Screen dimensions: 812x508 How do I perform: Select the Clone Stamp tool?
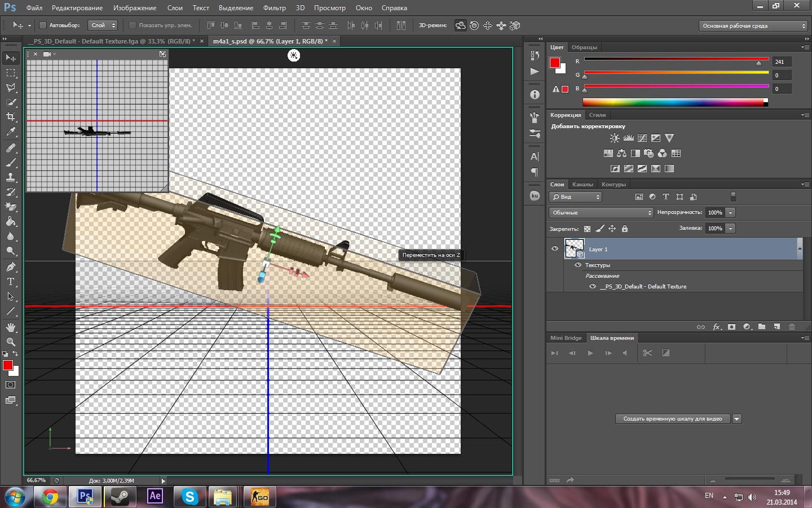pyautogui.click(x=11, y=177)
